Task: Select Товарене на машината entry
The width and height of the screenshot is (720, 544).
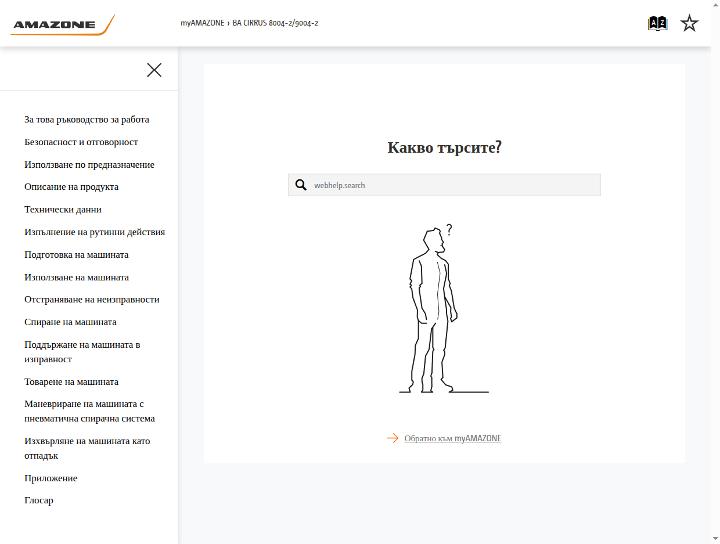Action: click(x=71, y=381)
